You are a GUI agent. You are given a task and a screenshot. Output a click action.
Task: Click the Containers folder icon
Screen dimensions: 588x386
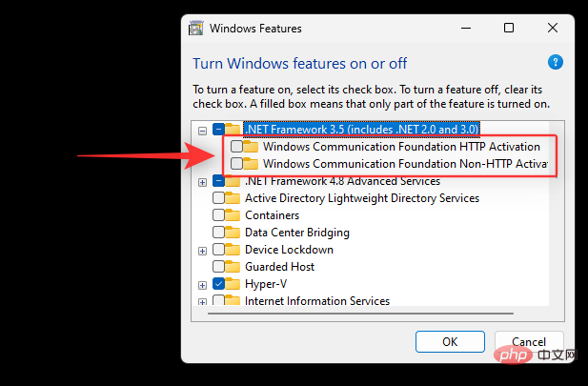point(233,215)
